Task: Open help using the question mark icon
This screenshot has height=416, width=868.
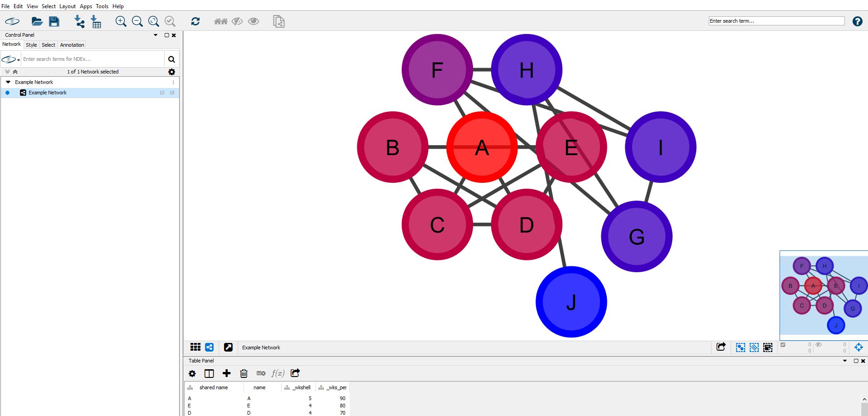Action: (x=858, y=21)
